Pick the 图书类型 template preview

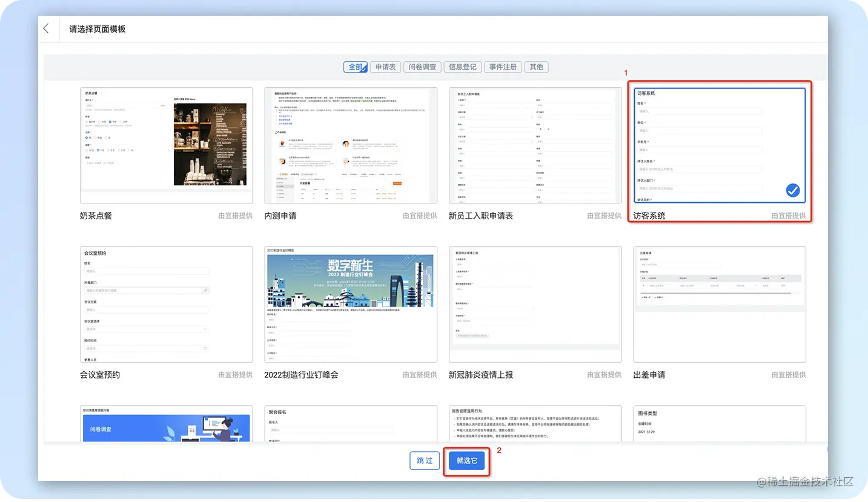(720, 424)
